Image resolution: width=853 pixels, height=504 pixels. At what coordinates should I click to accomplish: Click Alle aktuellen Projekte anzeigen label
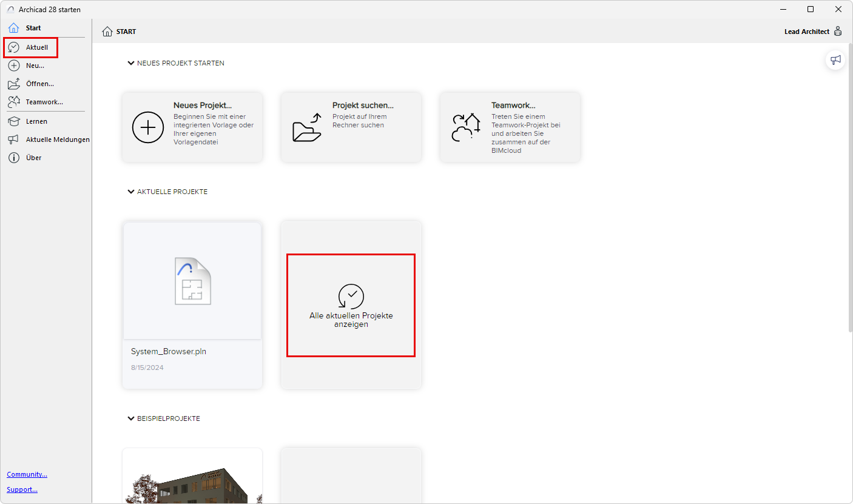coord(351,320)
